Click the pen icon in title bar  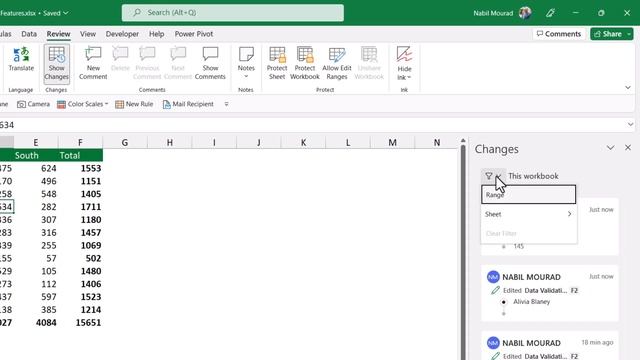coord(550,13)
